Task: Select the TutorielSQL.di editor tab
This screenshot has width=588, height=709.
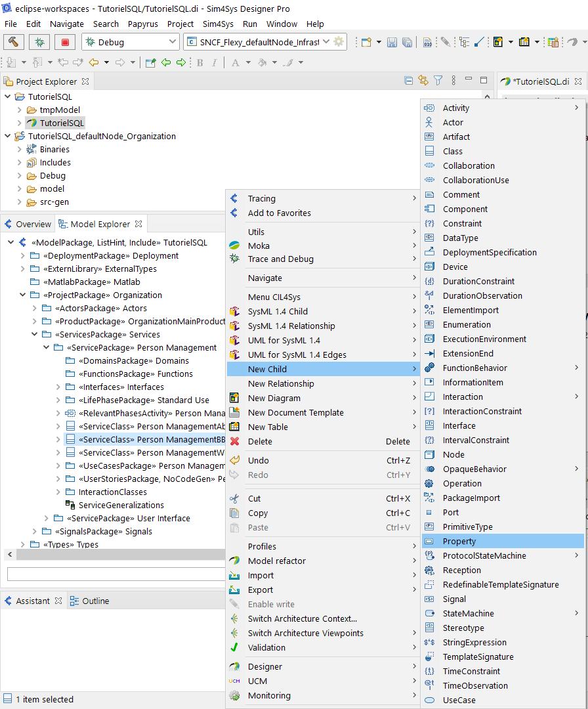Action: pos(541,81)
